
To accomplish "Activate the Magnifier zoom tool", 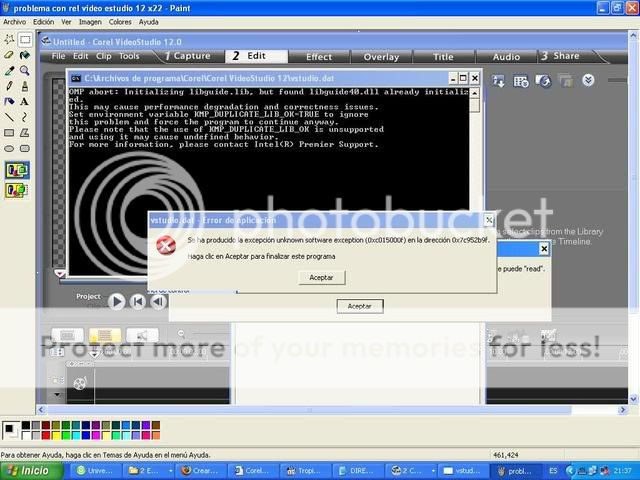I will [25, 71].
